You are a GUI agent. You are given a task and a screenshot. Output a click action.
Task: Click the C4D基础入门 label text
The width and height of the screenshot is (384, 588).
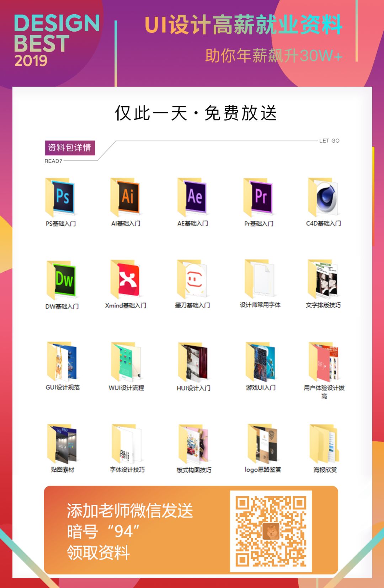[324, 224]
